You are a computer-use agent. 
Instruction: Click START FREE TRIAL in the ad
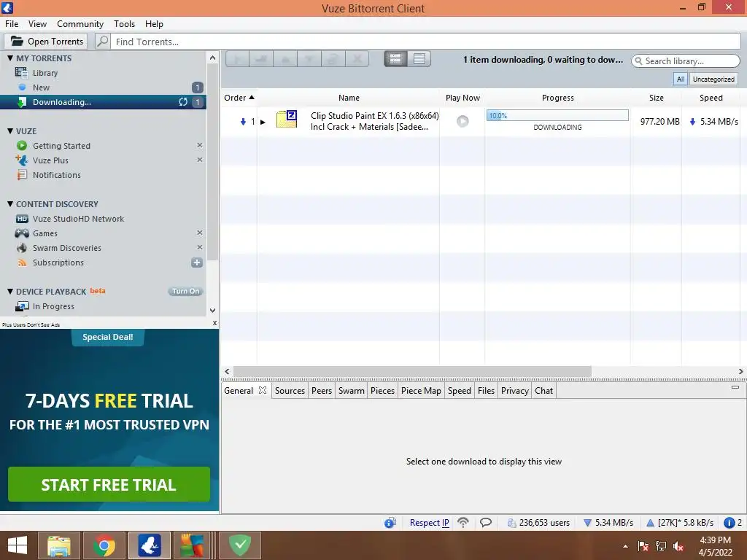(x=109, y=484)
